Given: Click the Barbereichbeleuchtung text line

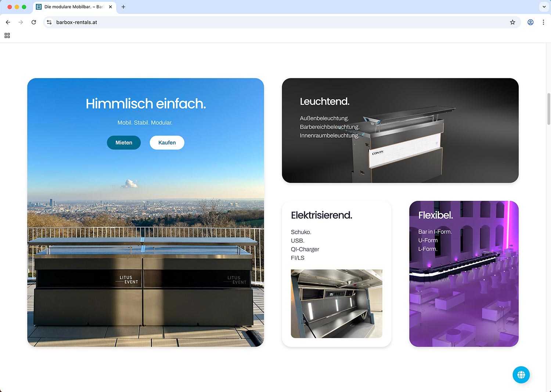Looking at the screenshot, I should pos(329,127).
